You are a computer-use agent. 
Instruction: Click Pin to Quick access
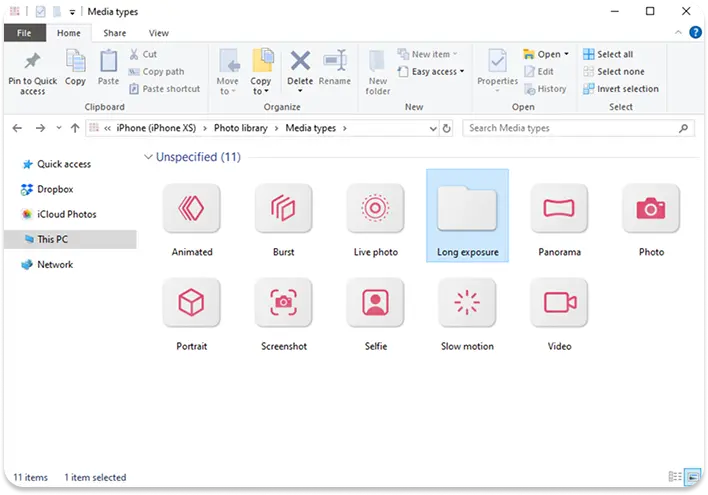pos(33,72)
